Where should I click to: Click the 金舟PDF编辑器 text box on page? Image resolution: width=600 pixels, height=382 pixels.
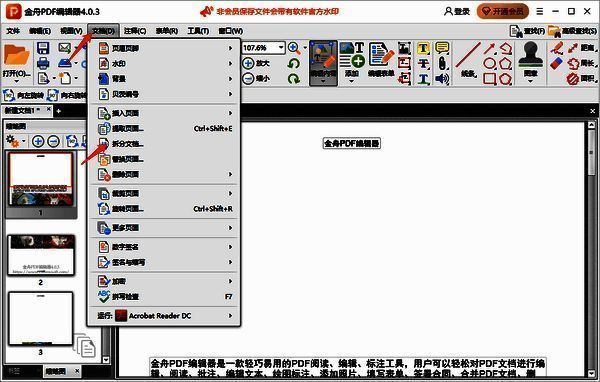[352, 144]
